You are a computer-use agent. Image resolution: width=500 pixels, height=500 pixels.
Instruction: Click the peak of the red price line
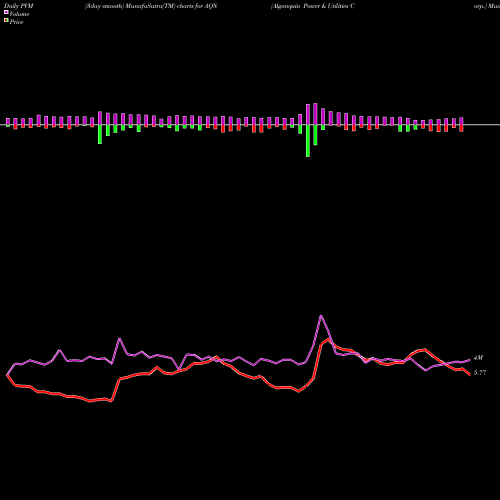pyautogui.click(x=329, y=339)
